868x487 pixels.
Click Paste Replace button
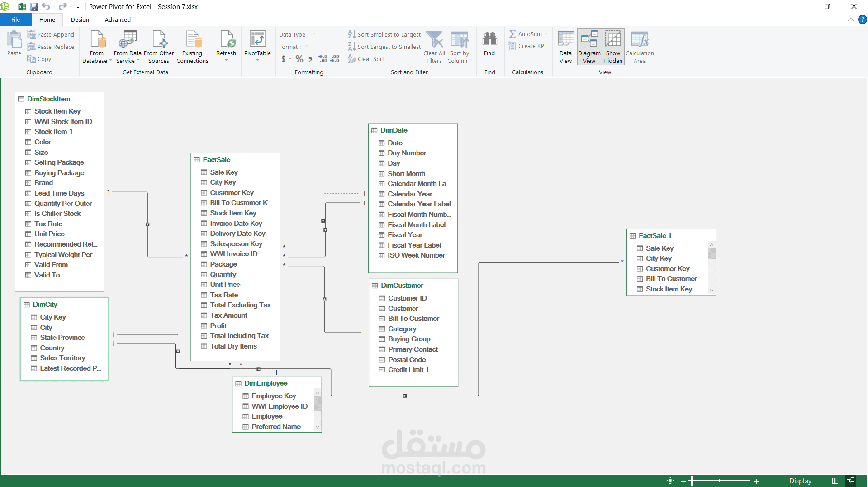click(x=51, y=47)
